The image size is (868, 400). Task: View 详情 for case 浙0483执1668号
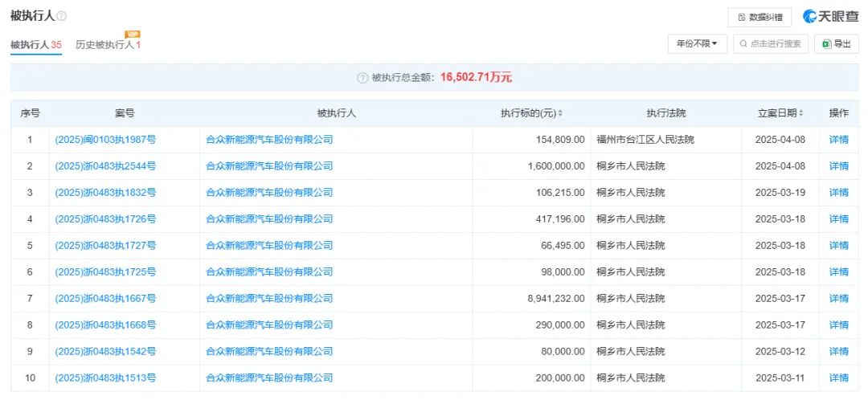pos(838,325)
